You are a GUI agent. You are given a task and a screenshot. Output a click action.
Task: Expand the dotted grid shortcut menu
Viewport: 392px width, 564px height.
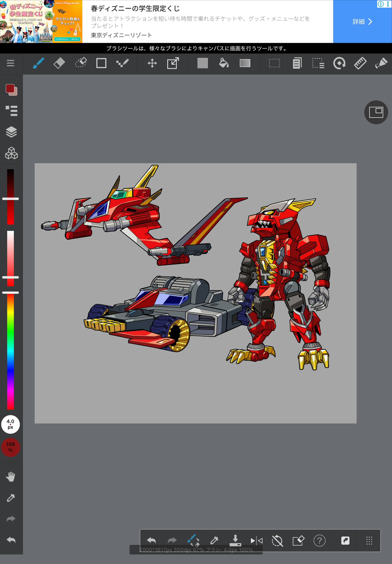[369, 540]
